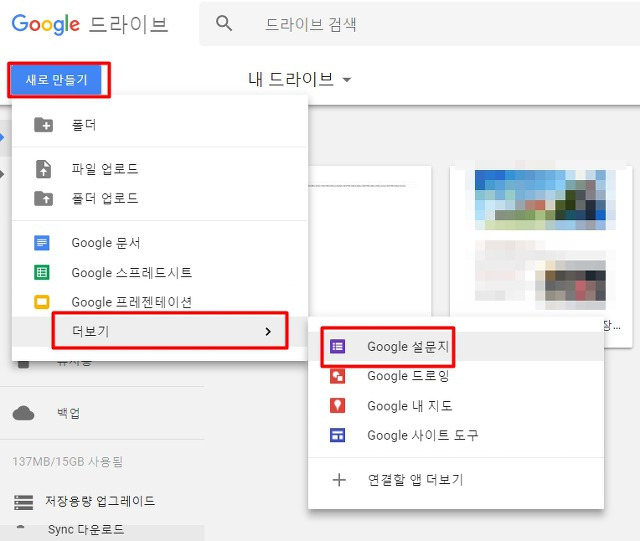Click the file upload icon
The image size is (640, 541).
43,169
